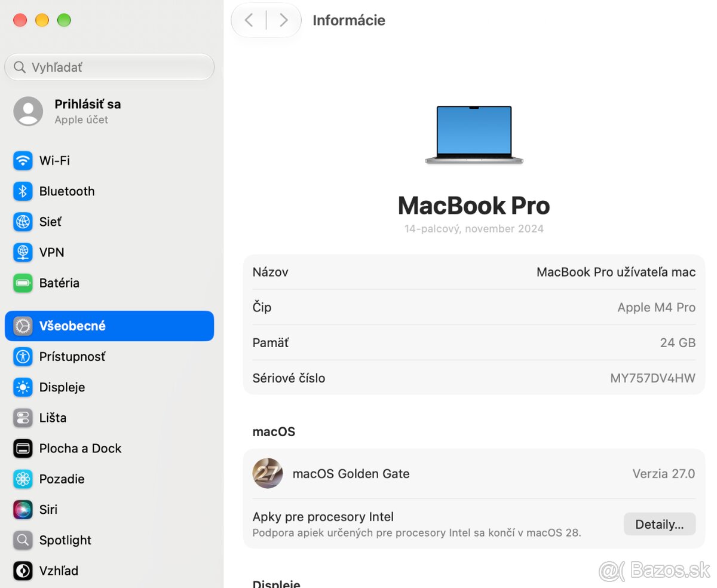Select the VPN icon in sidebar

[23, 252]
